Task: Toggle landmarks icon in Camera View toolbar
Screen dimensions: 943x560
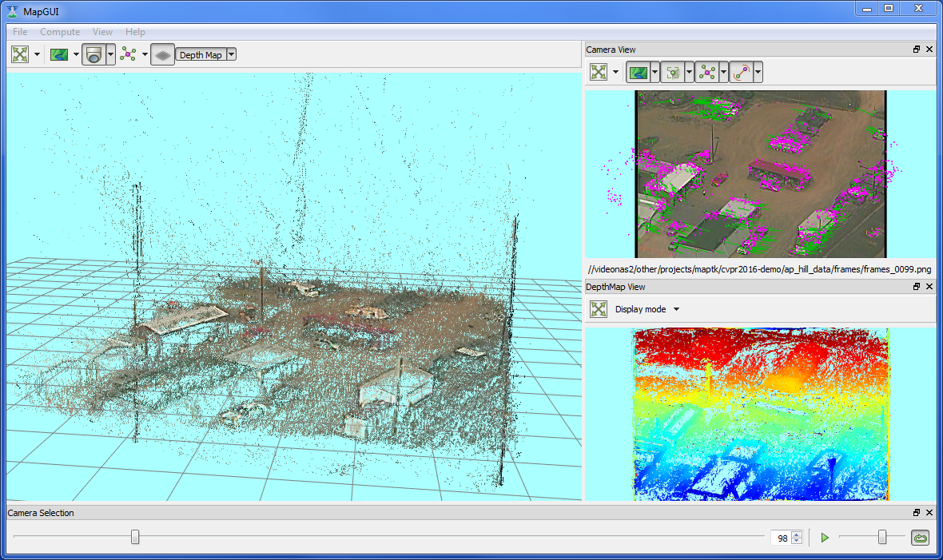Action: [707, 72]
